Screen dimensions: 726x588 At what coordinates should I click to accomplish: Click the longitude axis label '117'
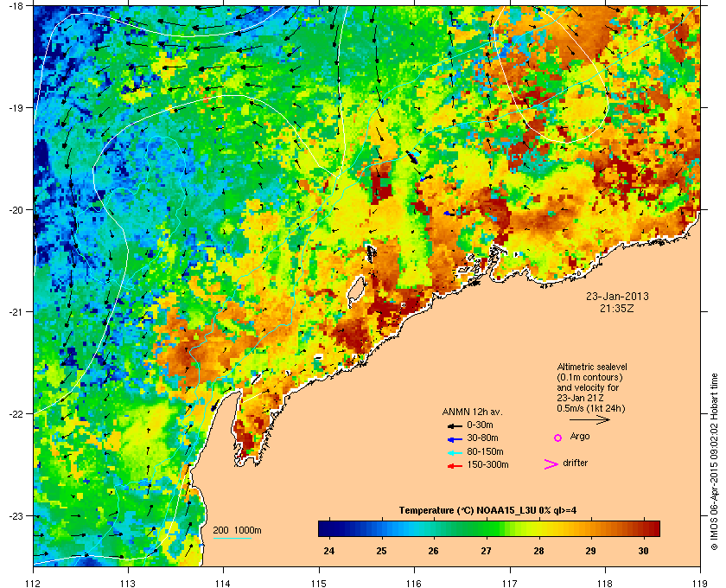coord(510,584)
